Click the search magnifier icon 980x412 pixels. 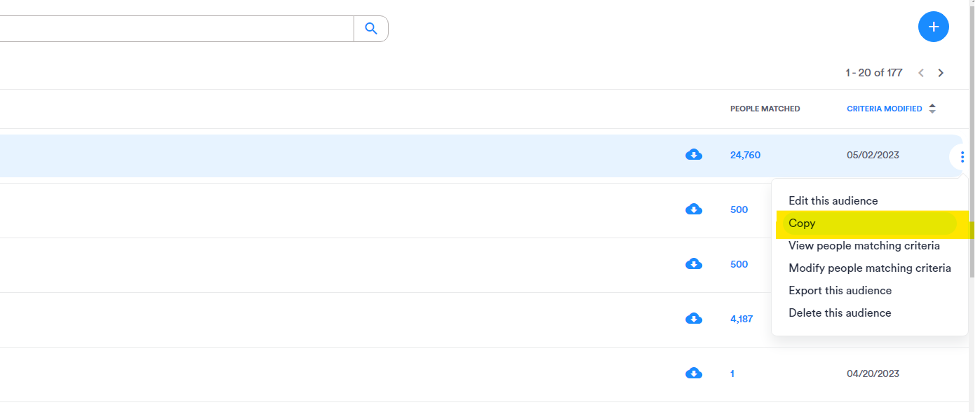[x=371, y=29]
